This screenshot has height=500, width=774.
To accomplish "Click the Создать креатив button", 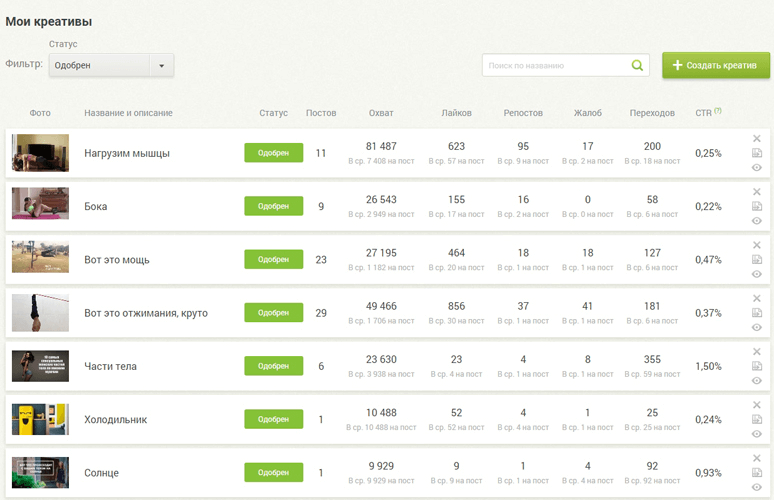I will point(716,65).
